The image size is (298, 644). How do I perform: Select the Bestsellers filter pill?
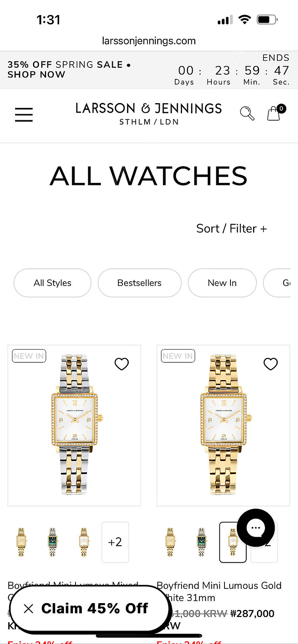139,283
